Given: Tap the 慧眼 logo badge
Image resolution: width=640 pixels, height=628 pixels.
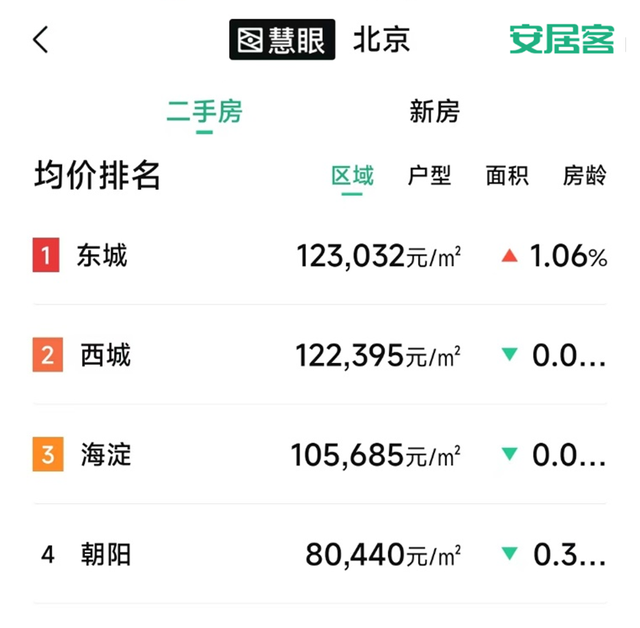Looking at the screenshot, I should click(x=282, y=39).
